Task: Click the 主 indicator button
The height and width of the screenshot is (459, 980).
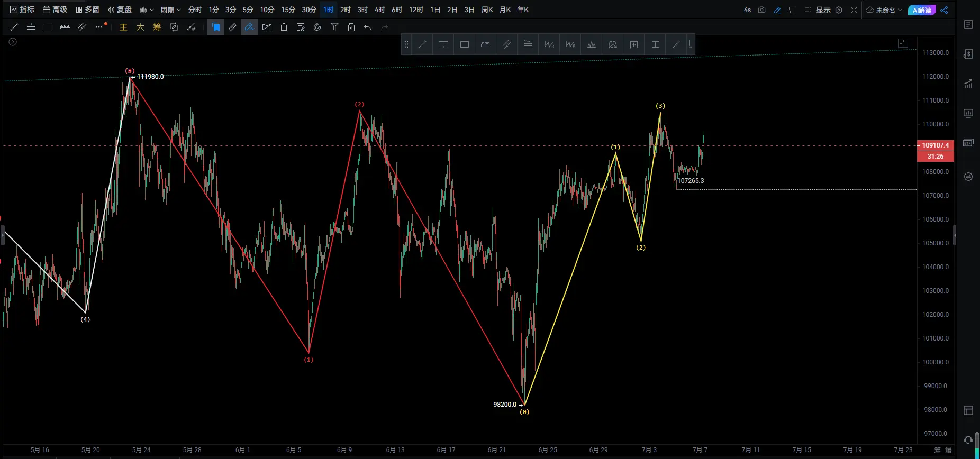Action: pyautogui.click(x=123, y=27)
